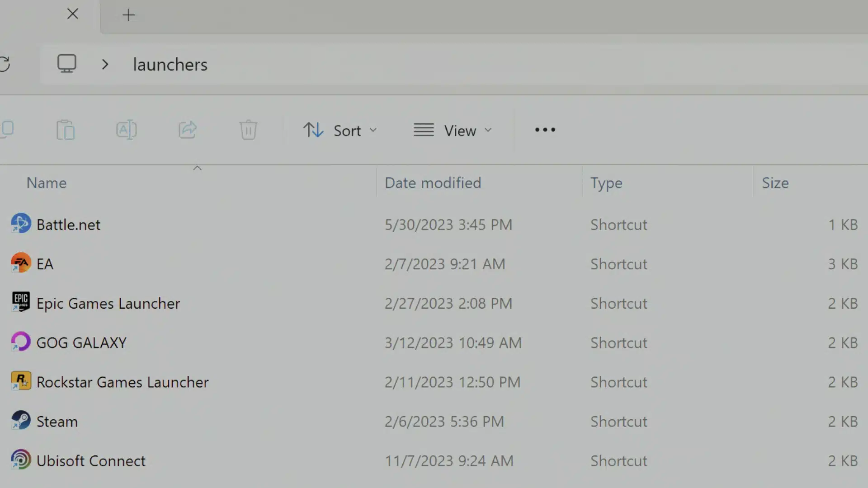Click the Ubisoft Connect shortcut icon
Viewport: 868px width, 488px height.
pos(21,460)
